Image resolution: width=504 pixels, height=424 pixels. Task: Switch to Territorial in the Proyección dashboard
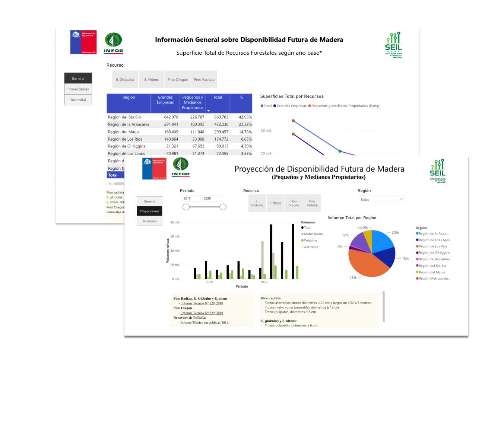coord(149,221)
